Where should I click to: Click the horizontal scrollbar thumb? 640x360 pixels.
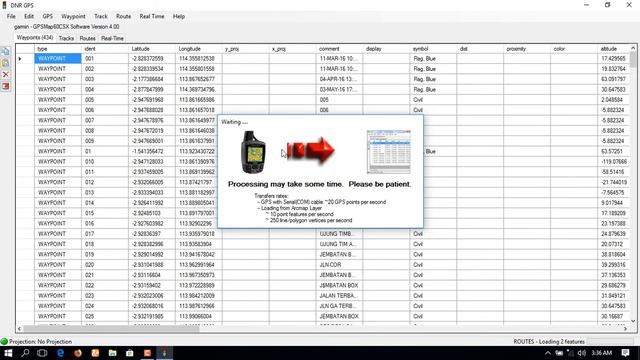pos(111,329)
